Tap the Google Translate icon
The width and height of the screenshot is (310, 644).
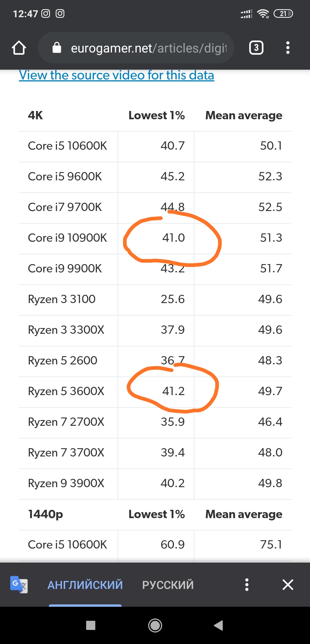19,584
